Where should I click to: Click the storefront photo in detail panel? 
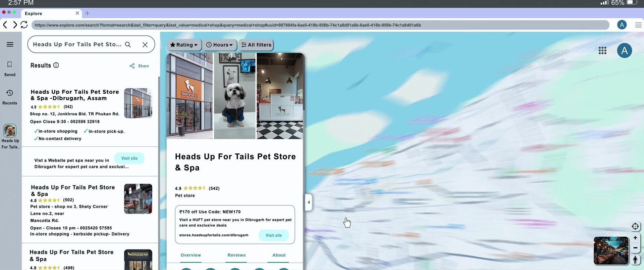190,96
